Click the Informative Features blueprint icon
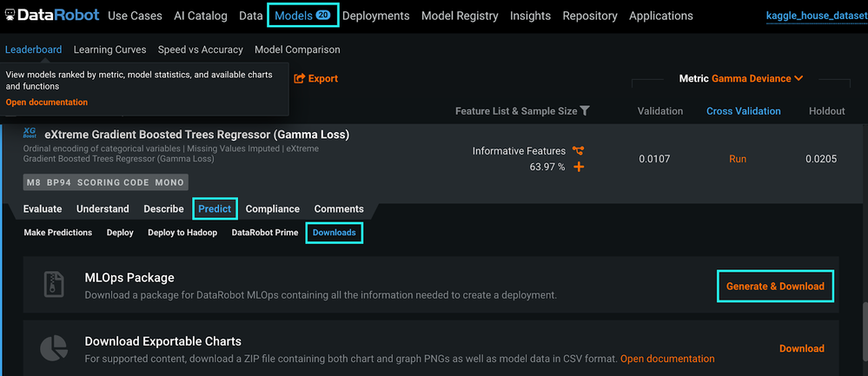The width and height of the screenshot is (868, 376). 579,150
